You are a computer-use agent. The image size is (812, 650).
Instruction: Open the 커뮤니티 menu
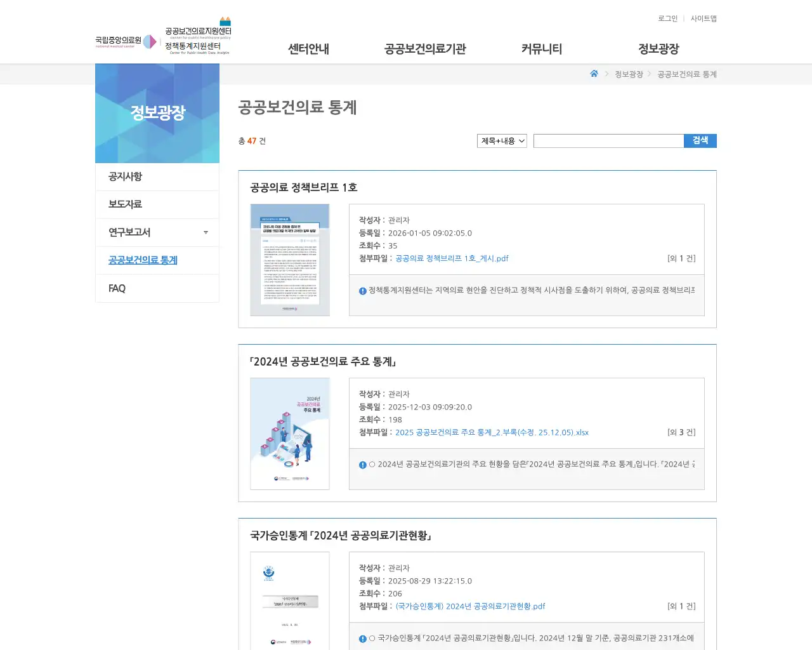541,49
